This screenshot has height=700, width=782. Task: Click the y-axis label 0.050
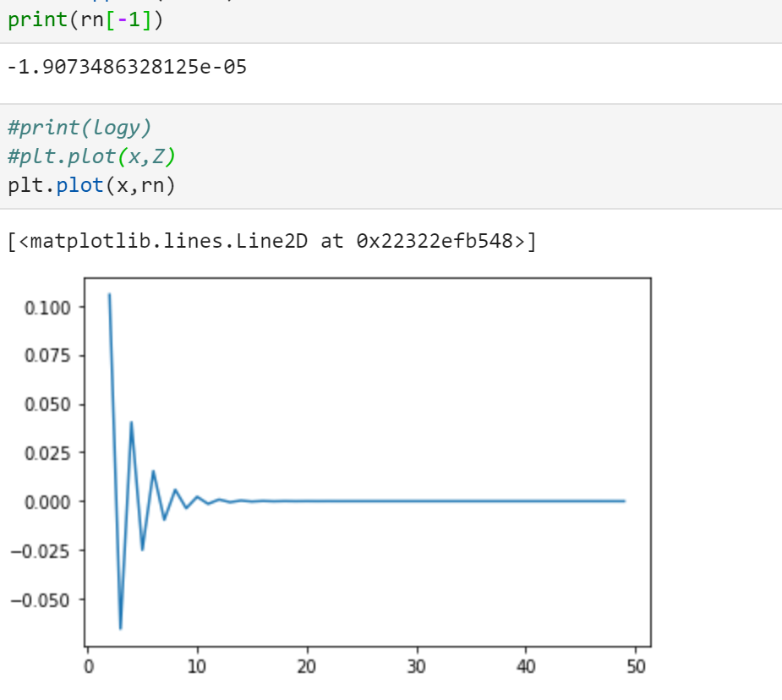(x=47, y=404)
